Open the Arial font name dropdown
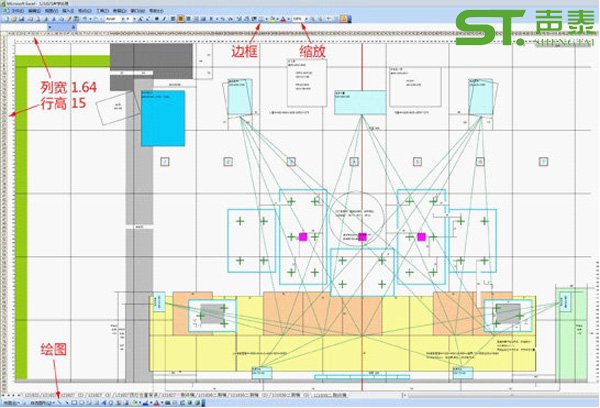Image resolution: width=600 pixels, height=408 pixels. [x=121, y=18]
